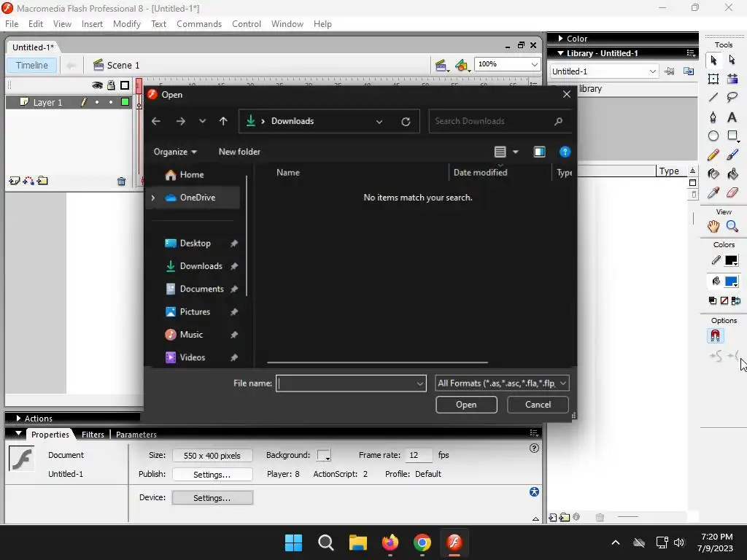Viewport: 747px width, 560px height.
Task: Insert a new layer in timeline
Action: pyautogui.click(x=15, y=181)
